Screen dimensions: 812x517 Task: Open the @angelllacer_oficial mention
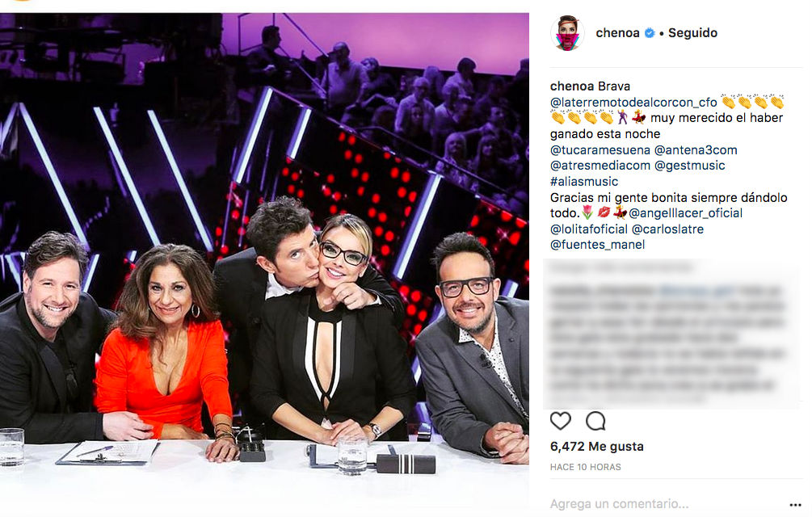pos(685,213)
